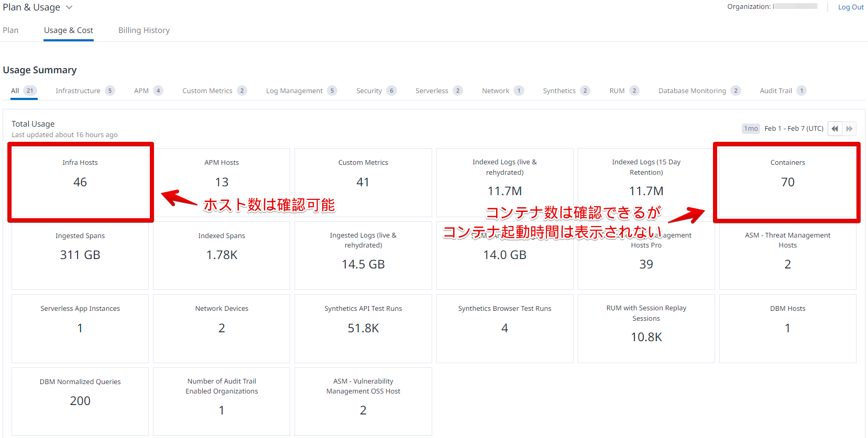Open the Billing History tab

[x=144, y=30]
